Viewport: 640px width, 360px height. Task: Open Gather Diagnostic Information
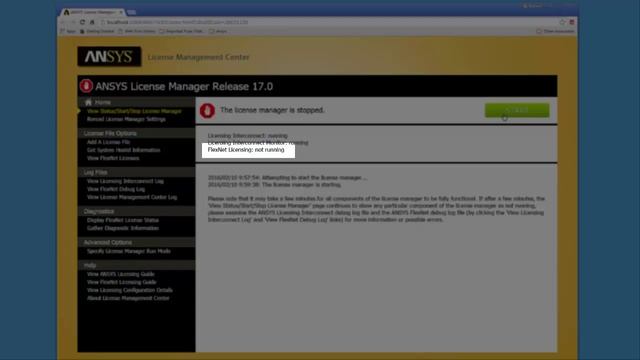122,228
